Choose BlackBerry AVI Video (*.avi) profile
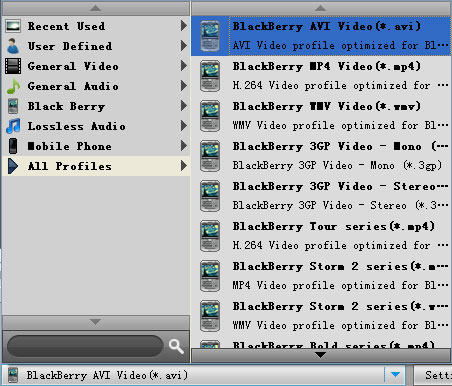 click(x=321, y=36)
